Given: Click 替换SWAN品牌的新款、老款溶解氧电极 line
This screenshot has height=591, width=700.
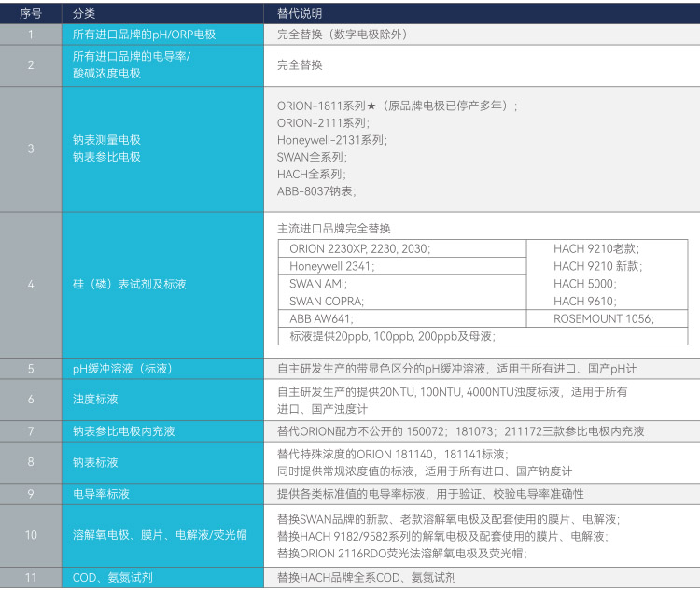Looking at the screenshot, I should tap(448, 519).
